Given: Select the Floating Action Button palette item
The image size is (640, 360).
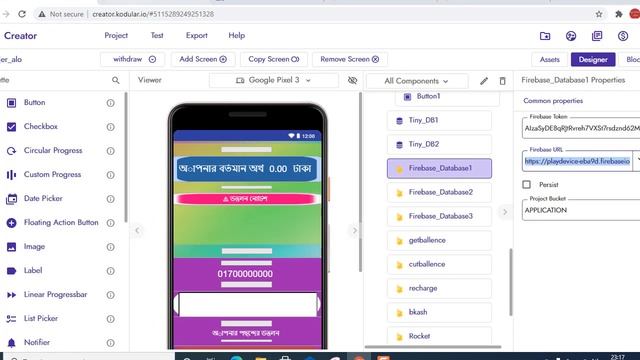Looking at the screenshot, I should coord(61,222).
